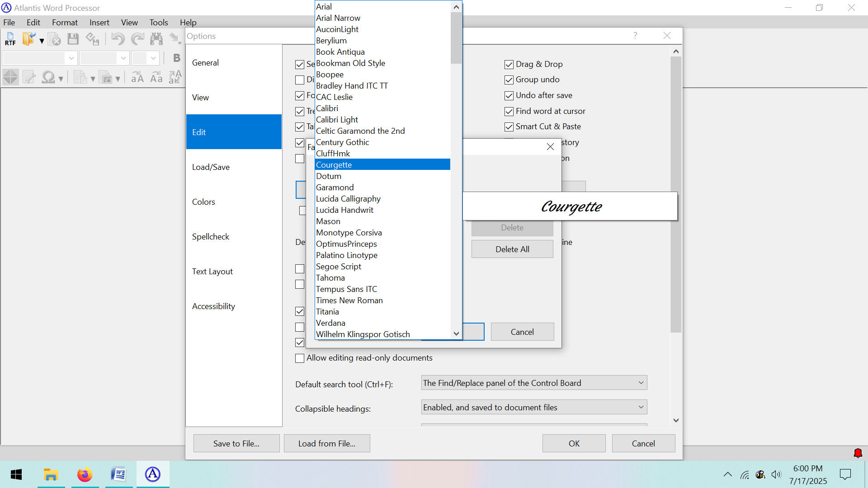Open Find with the binoculars icon
The height and width of the screenshot is (488, 868).
156,39
